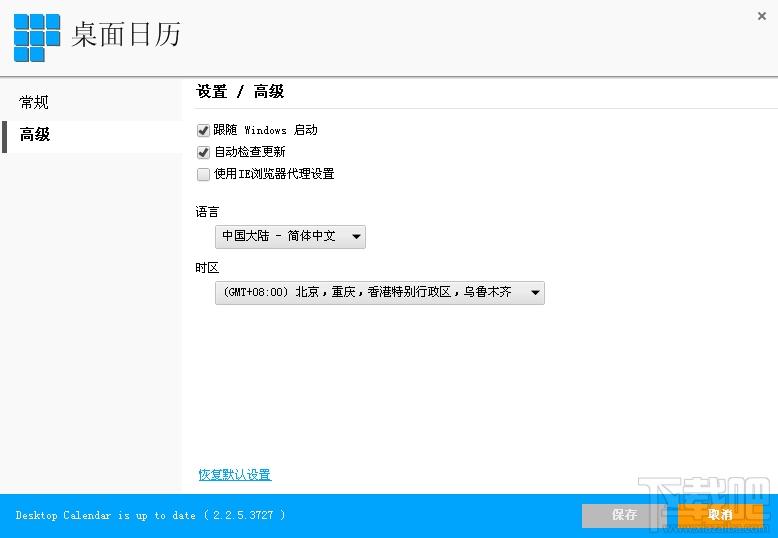Image resolution: width=778 pixels, height=538 pixels.
Task: Click the 语言 label
Action: pos(207,212)
